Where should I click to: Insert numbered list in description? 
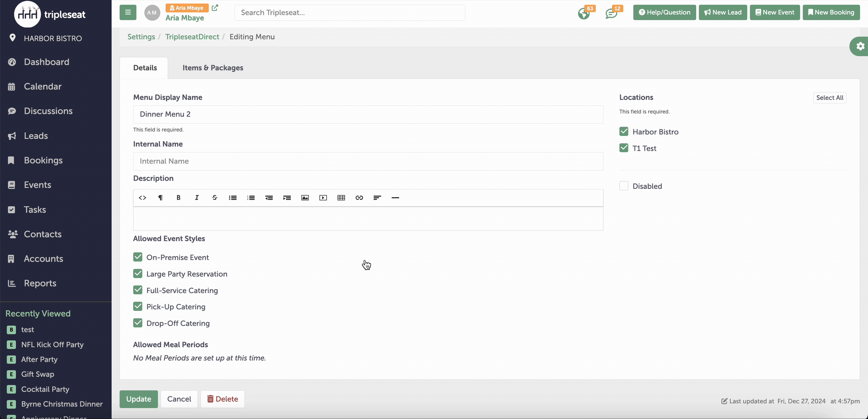coord(251,198)
